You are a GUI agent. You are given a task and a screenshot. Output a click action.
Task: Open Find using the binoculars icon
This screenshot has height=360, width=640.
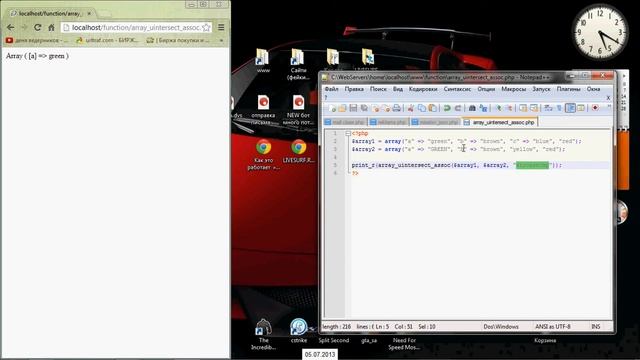pyautogui.click(x=472, y=108)
